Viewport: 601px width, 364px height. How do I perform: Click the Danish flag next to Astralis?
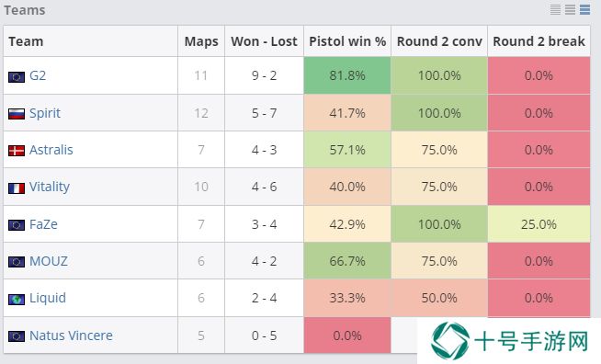click(17, 151)
